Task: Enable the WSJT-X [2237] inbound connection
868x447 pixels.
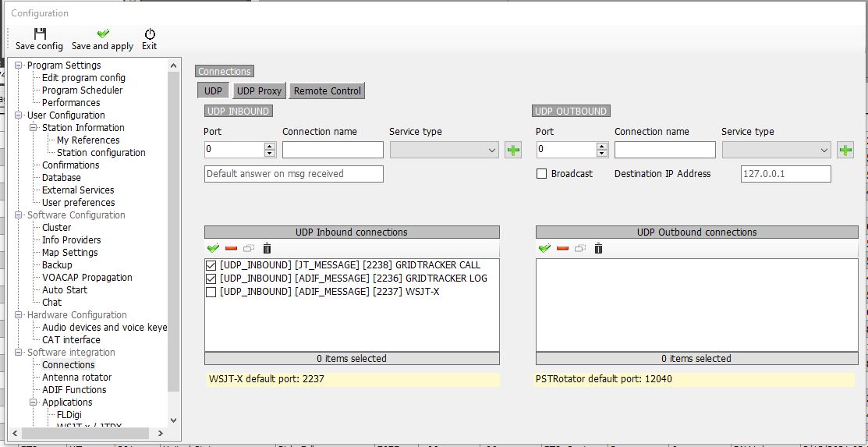Action: 211,292
